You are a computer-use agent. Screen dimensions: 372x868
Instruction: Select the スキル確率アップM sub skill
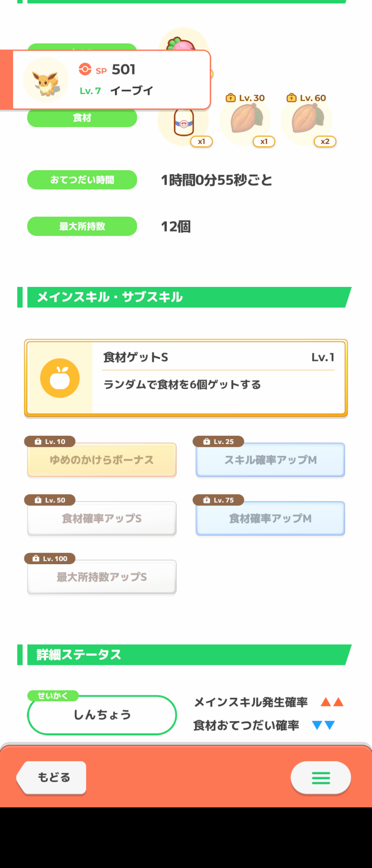(270, 460)
